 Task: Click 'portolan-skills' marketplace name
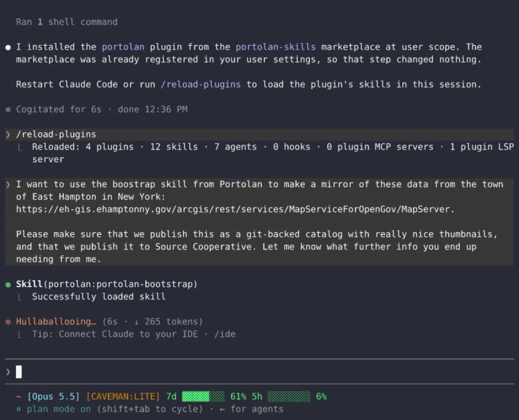point(275,47)
